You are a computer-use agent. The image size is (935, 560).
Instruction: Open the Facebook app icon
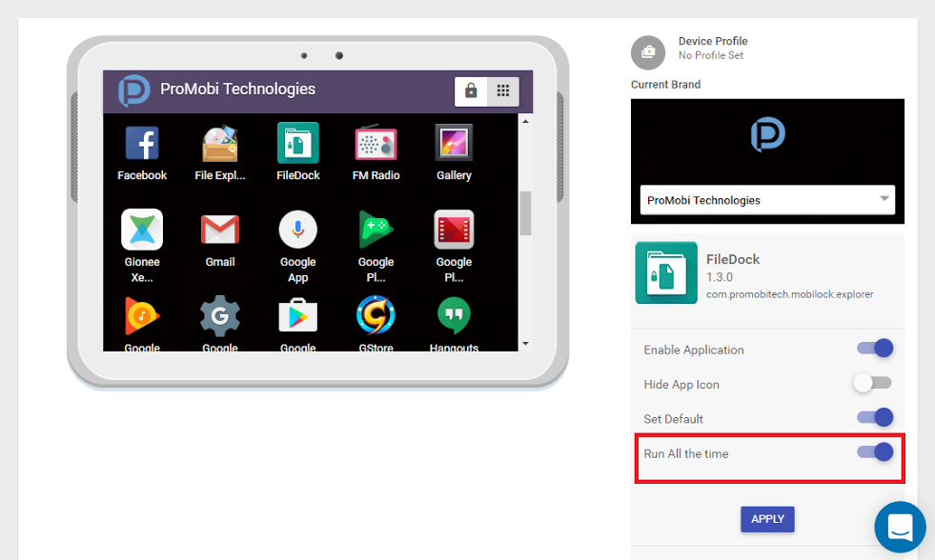coord(142,143)
